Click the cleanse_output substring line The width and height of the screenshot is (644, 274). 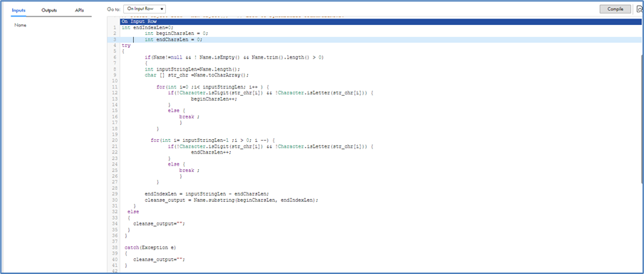(232, 200)
